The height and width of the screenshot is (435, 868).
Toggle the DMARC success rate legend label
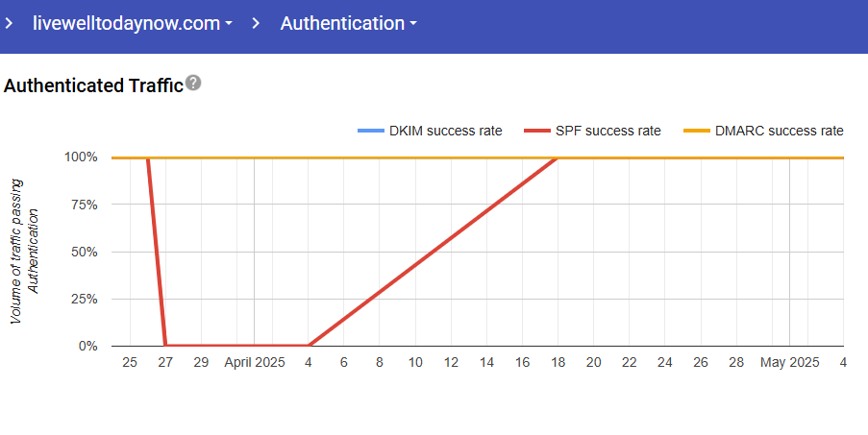pos(779,131)
